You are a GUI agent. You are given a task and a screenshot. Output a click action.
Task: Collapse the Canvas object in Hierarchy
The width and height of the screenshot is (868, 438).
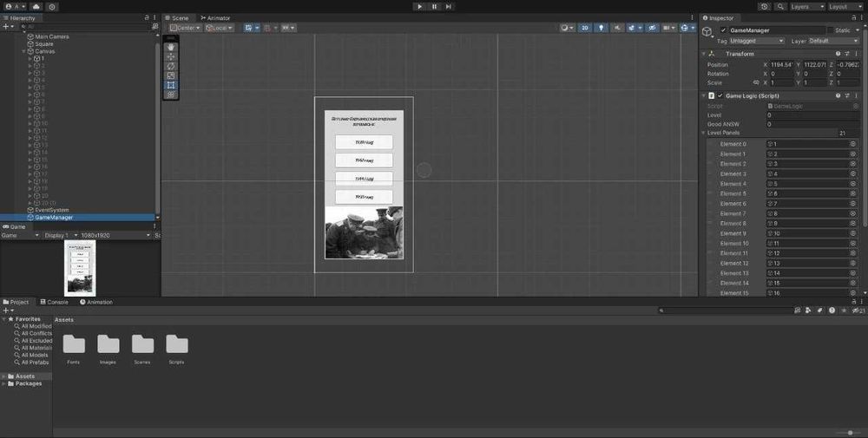pyautogui.click(x=23, y=51)
